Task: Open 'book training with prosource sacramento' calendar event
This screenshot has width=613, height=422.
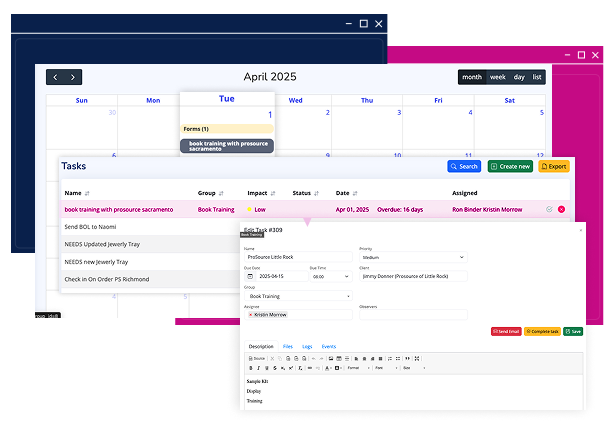Action: [227, 146]
